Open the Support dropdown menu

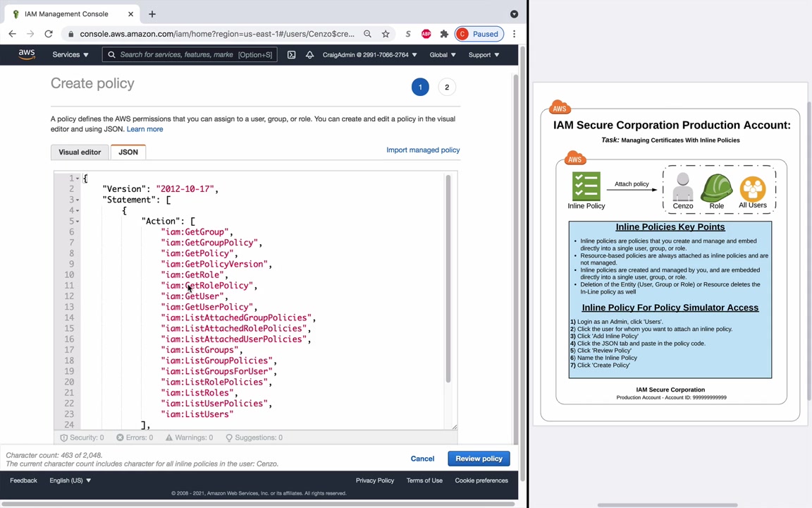pos(484,54)
